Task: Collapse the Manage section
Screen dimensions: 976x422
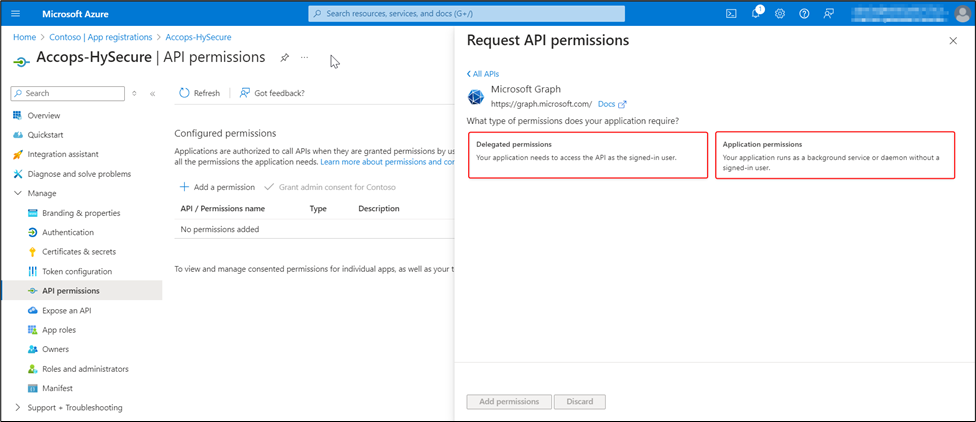Action: (18, 193)
